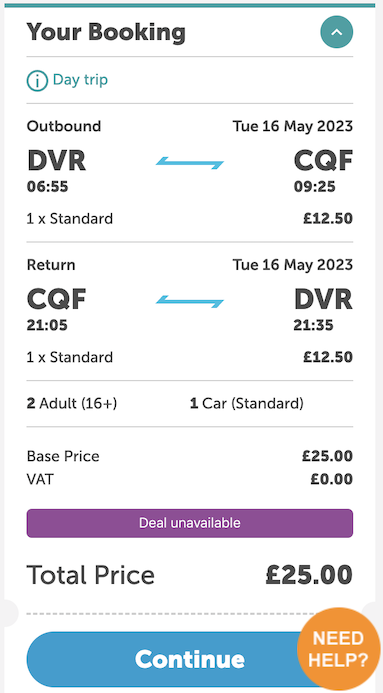Click the Day trip info icon
The image size is (383, 693).
37,81
